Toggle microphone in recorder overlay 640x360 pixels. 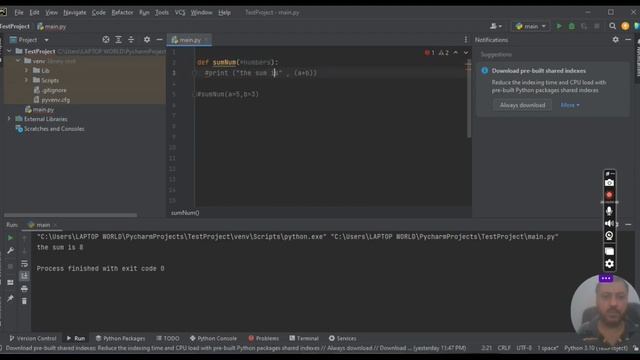pos(609,211)
